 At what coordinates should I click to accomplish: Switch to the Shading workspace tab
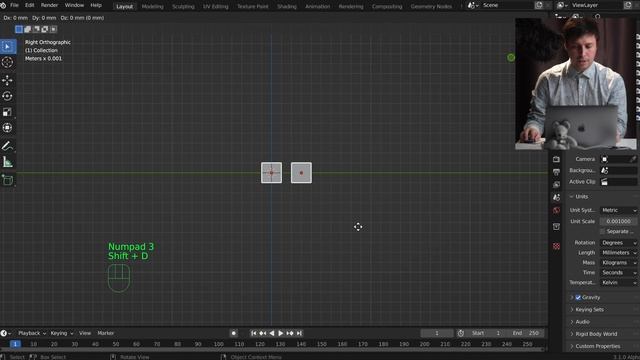tap(287, 7)
